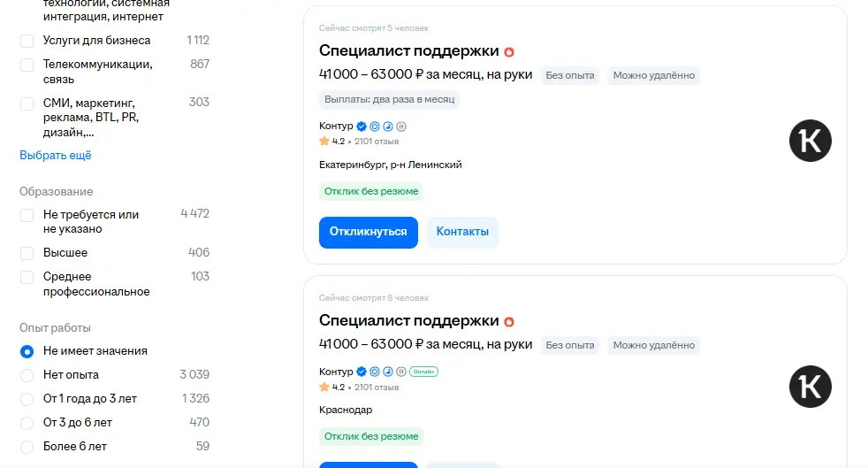Viewport: 868px width, 468px height.
Task: Click red circle icon beside Екатеринбург vacancy title
Action: tap(509, 52)
